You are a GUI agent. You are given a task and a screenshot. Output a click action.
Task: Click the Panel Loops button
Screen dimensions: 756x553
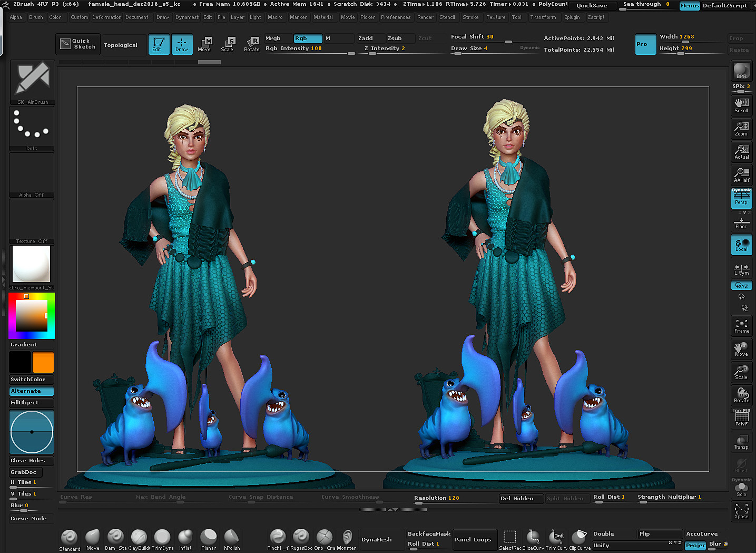[475, 539]
